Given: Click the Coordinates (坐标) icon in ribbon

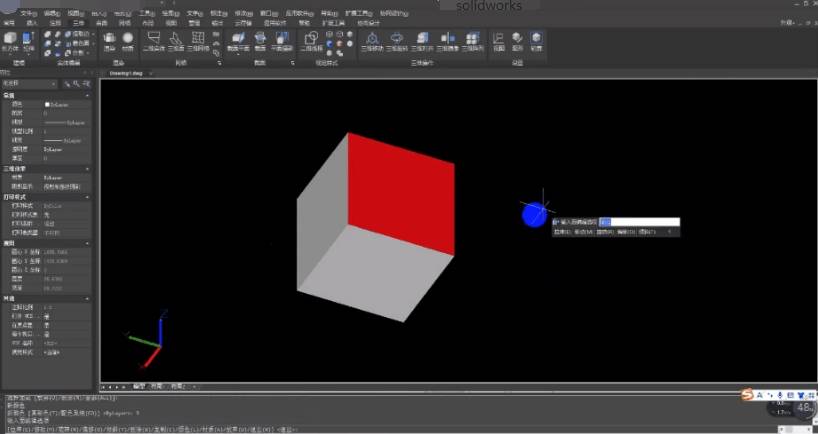Looking at the screenshot, I should 517,41.
